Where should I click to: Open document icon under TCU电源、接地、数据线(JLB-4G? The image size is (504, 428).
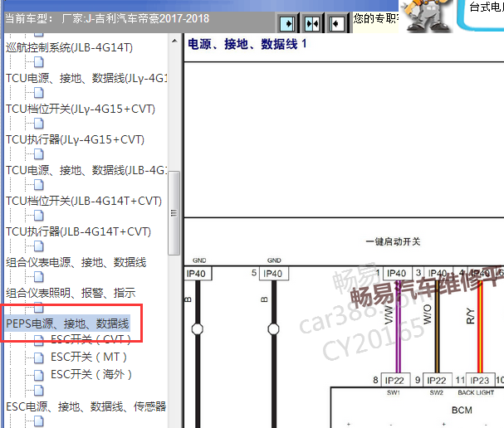tap(39, 185)
